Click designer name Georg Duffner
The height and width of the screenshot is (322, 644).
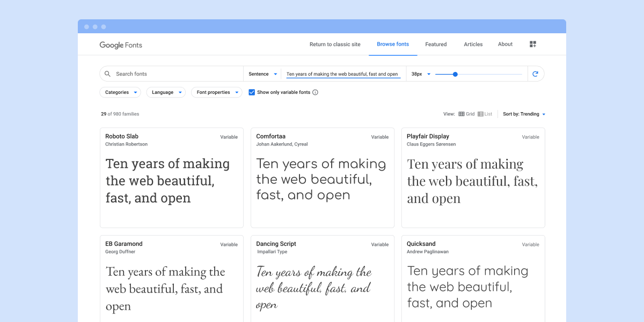[120, 252]
